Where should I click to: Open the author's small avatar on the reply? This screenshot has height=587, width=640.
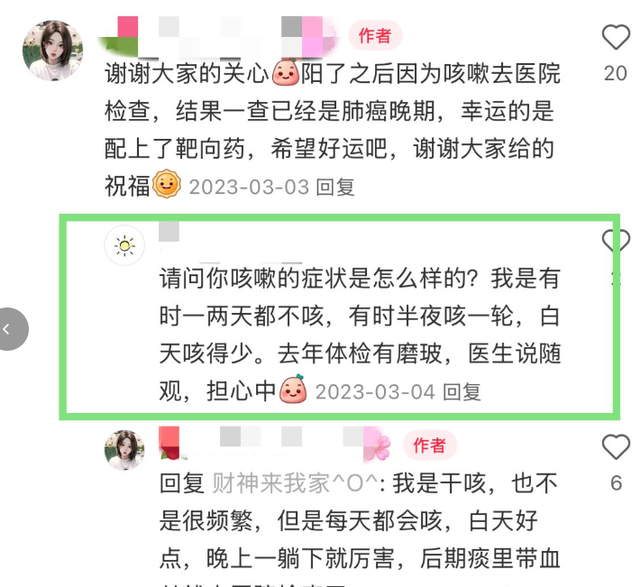click(124, 449)
